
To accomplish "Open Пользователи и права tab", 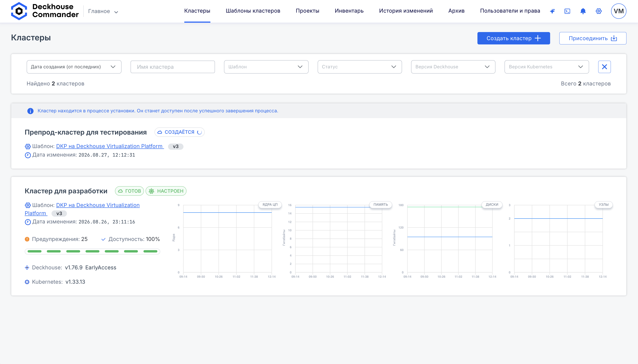I will 510,11.
